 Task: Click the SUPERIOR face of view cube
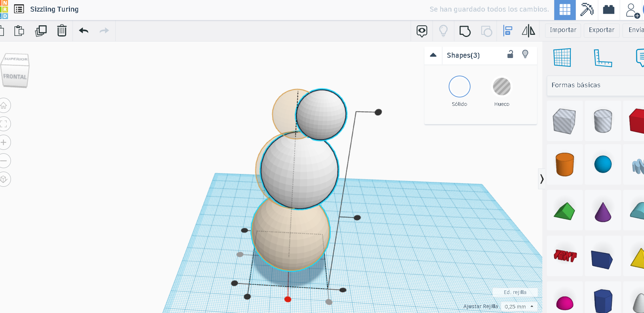coord(16,59)
